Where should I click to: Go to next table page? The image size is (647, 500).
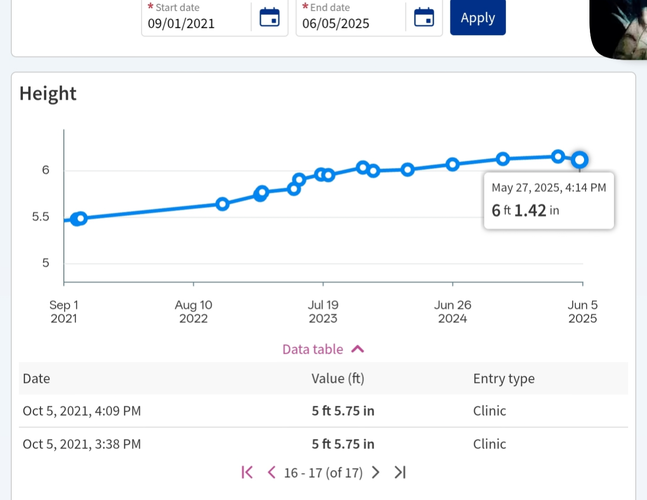tap(376, 472)
